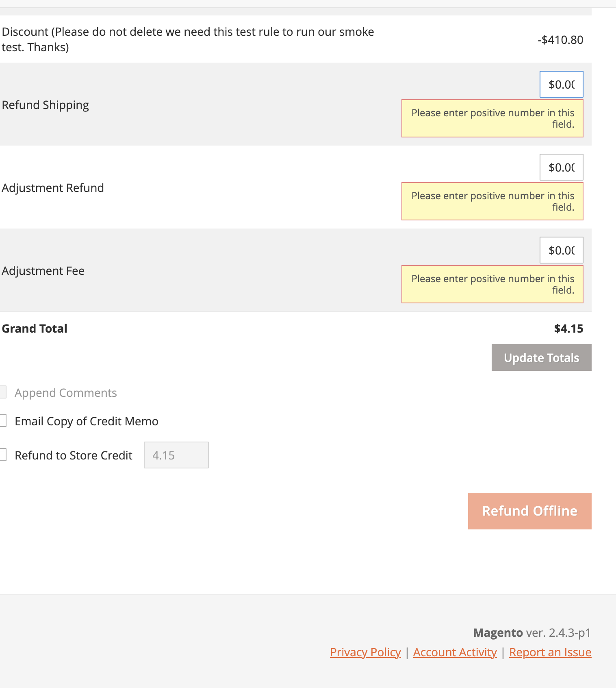Click the Adjustment Refund warning message

[492, 201]
